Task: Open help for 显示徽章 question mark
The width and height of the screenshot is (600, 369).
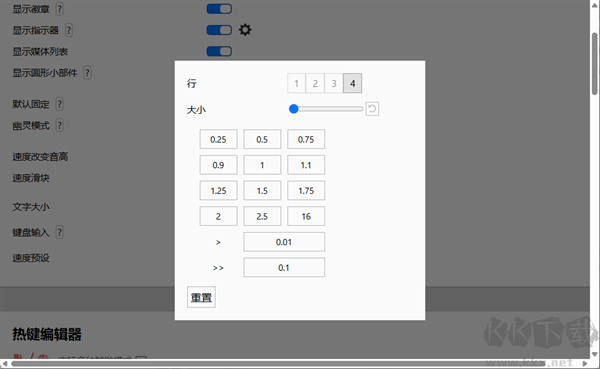Action: (x=59, y=9)
